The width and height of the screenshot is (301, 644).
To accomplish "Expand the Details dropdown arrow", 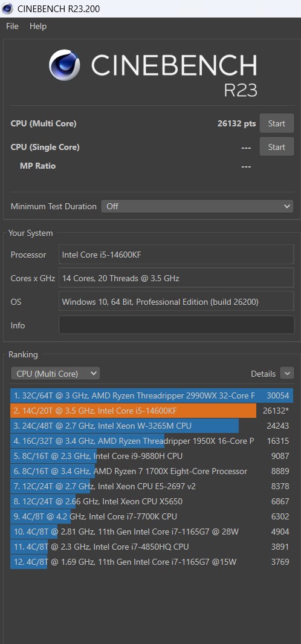I will pyautogui.click(x=287, y=373).
